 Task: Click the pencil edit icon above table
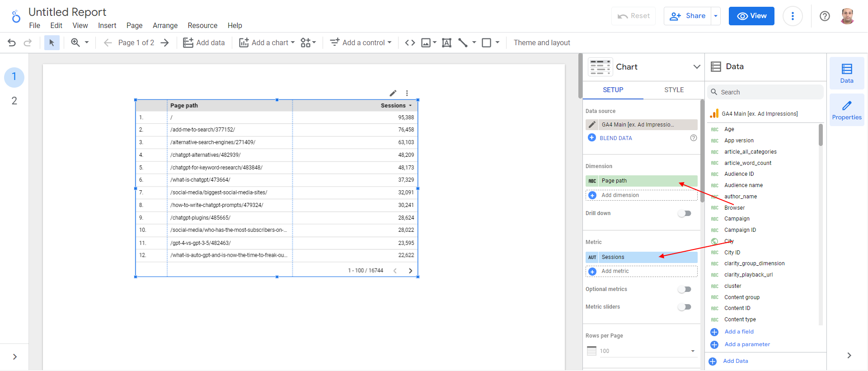tap(393, 93)
